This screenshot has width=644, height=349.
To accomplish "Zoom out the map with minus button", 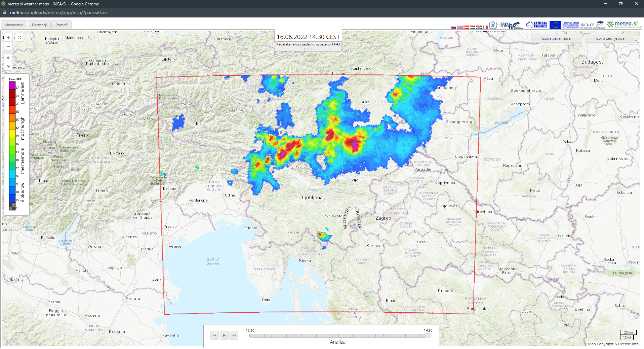I will (x=8, y=46).
